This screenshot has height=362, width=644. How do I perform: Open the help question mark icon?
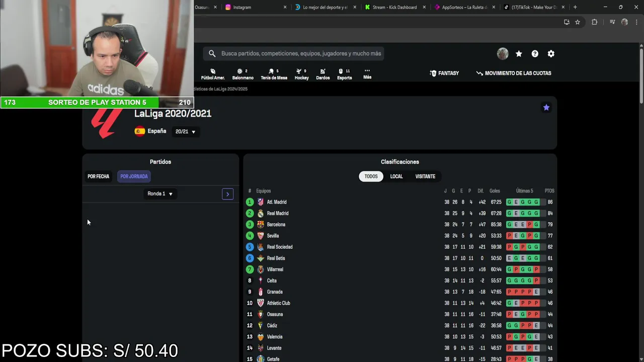[535, 54]
